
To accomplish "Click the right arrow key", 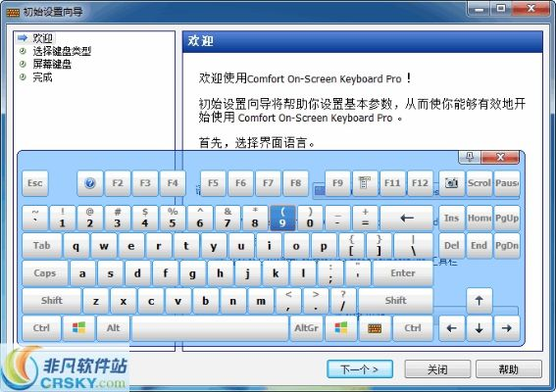I will coord(507,328).
